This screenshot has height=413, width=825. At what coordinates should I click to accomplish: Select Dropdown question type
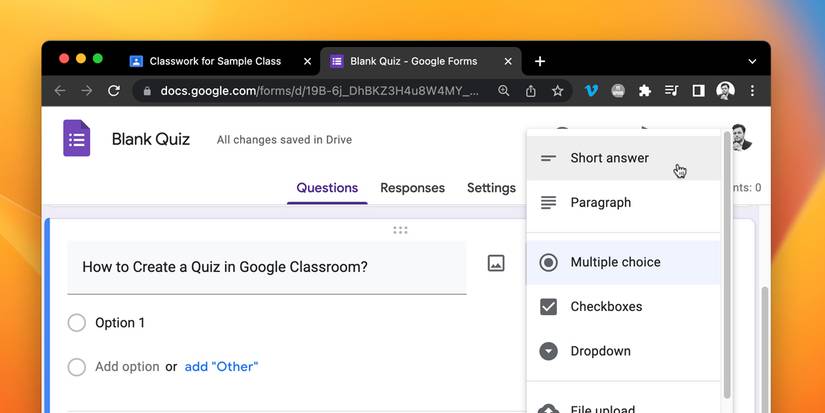tap(600, 351)
